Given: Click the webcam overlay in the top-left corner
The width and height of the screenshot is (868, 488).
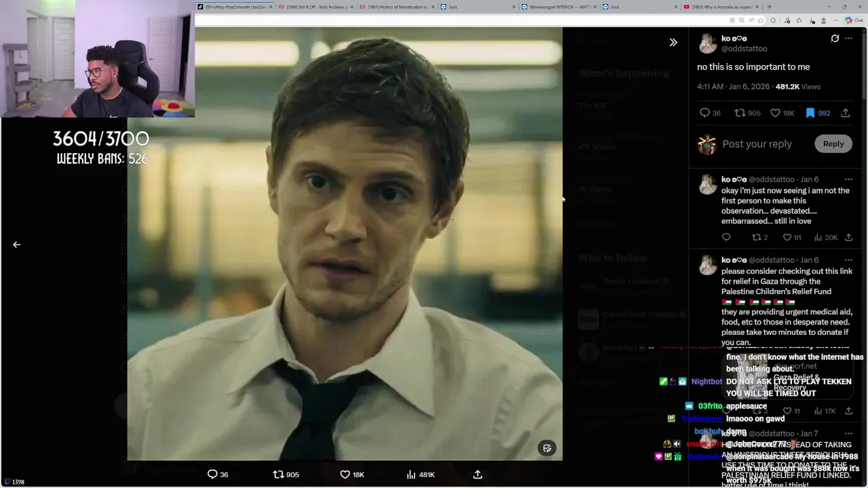Looking at the screenshot, I should (x=98, y=59).
